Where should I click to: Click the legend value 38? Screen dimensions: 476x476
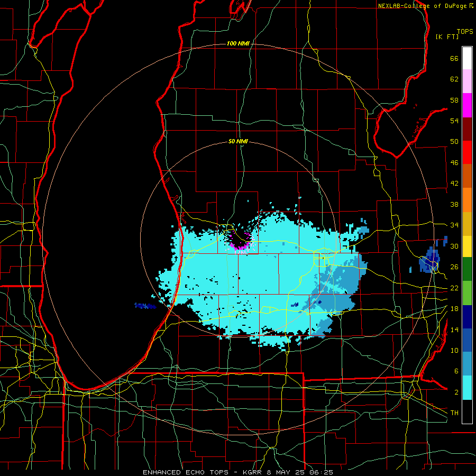click(454, 204)
